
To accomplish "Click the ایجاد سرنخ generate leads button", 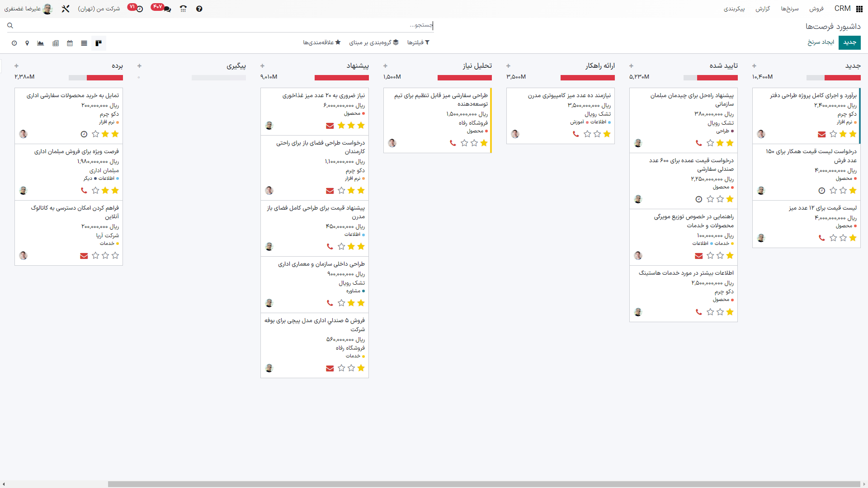I will [821, 42].
